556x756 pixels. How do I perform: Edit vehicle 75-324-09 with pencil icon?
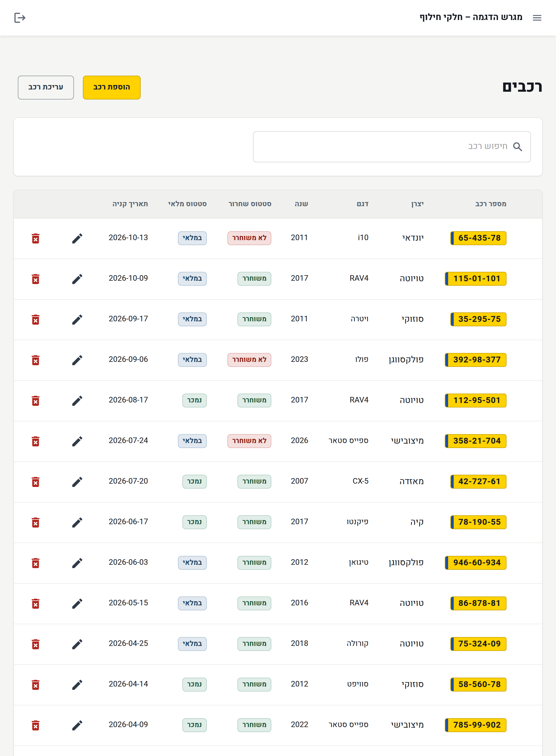(x=77, y=644)
